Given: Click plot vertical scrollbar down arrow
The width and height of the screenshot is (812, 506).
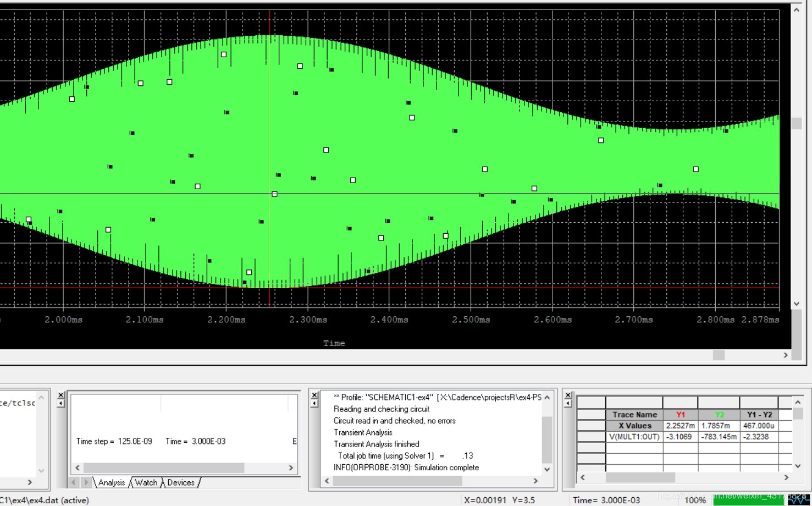Looking at the screenshot, I should tap(796, 304).
